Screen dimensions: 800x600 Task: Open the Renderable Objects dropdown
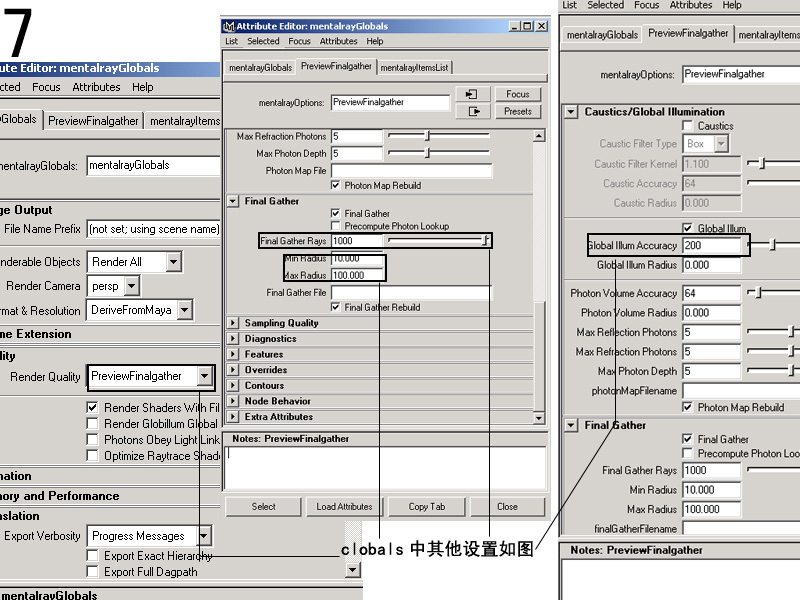coord(173,262)
